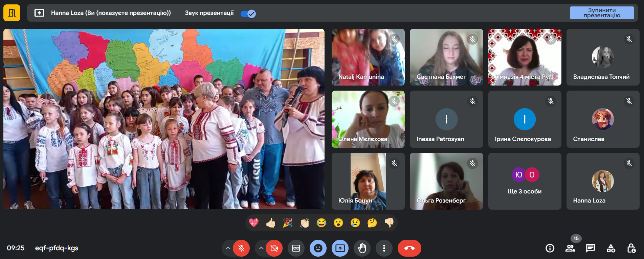Expand audio settings arrow beside microphone

228,249
